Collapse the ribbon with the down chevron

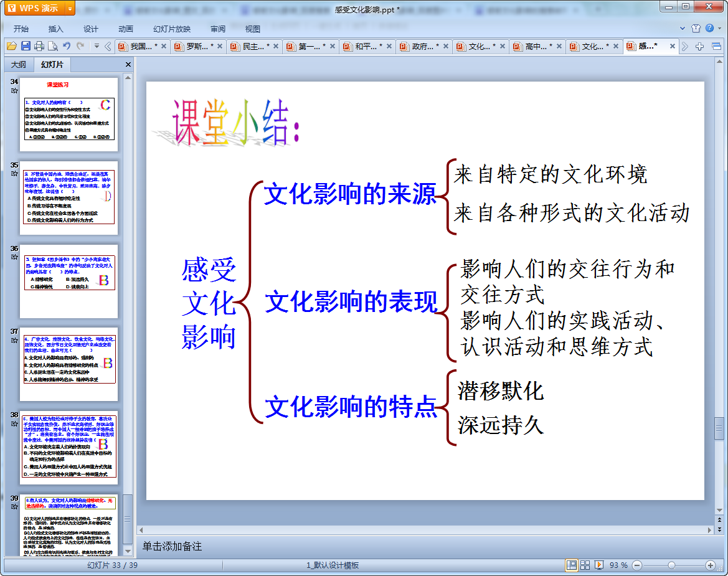click(x=683, y=28)
